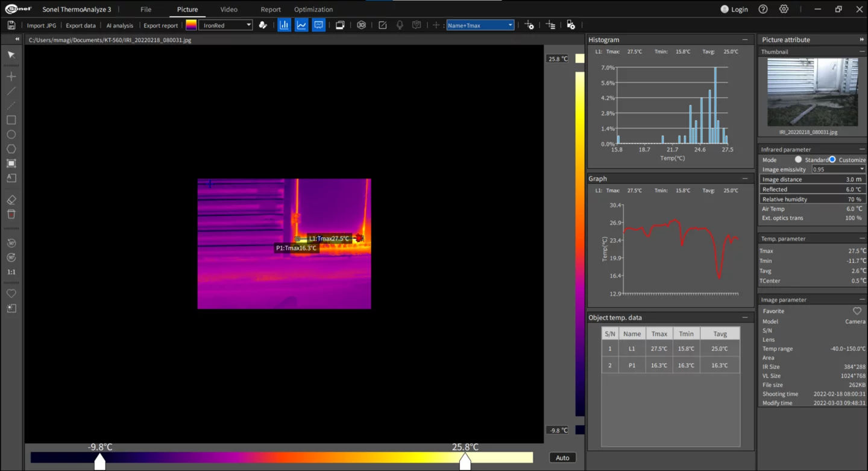
Task: Rotate image 90 degrees clockwise
Action: click(x=11, y=258)
